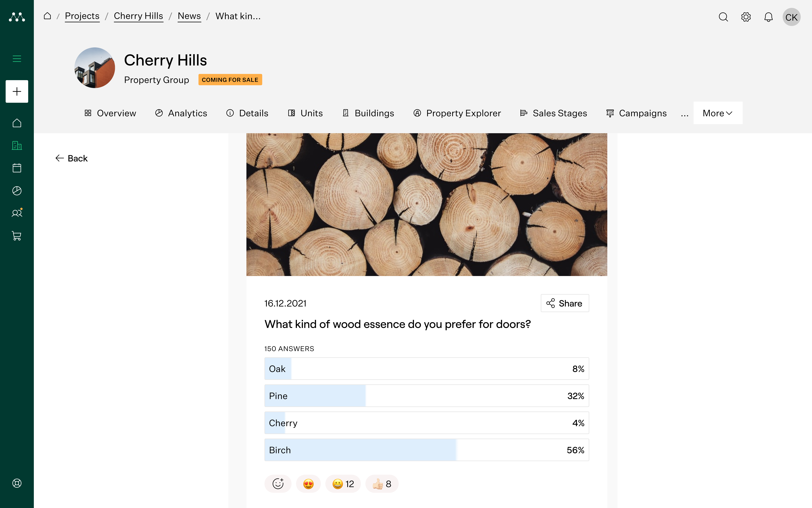This screenshot has height=508, width=812.
Task: Click the Cherry Hills title heading
Action: pos(165,61)
